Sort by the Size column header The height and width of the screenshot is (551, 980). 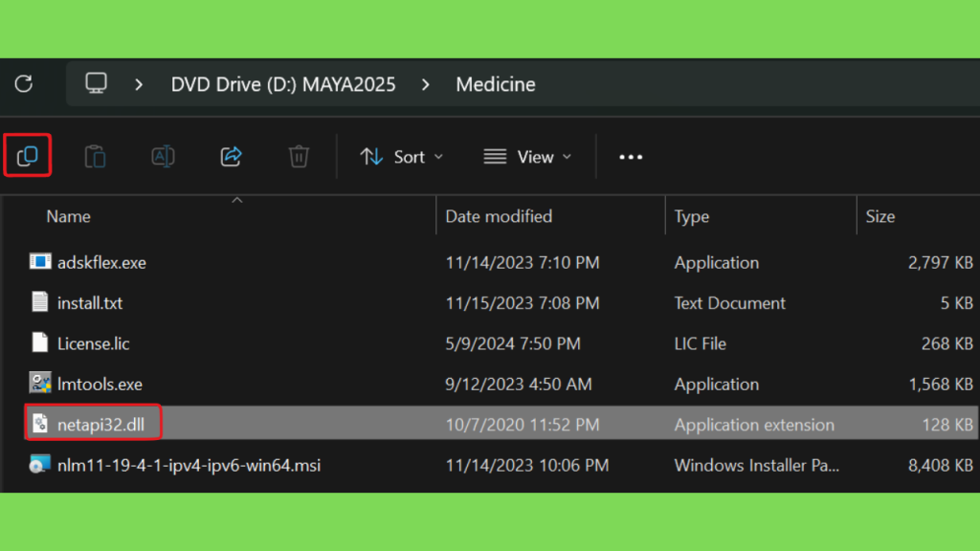(x=880, y=216)
